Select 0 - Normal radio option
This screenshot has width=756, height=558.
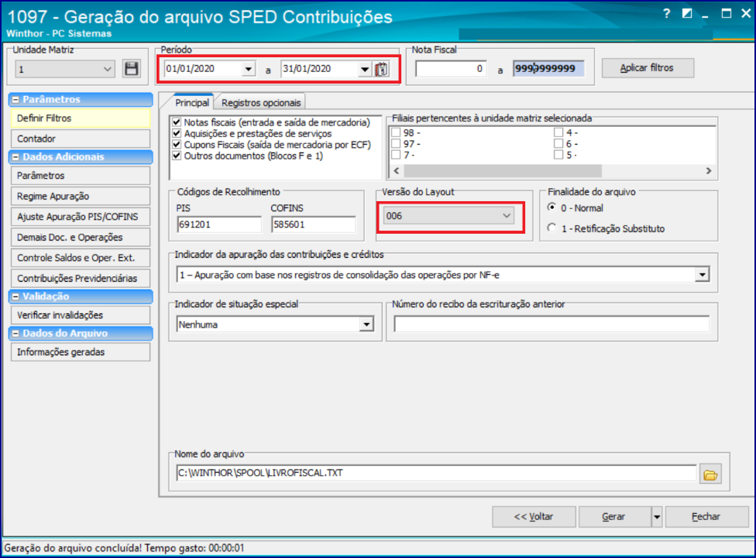pyautogui.click(x=552, y=207)
